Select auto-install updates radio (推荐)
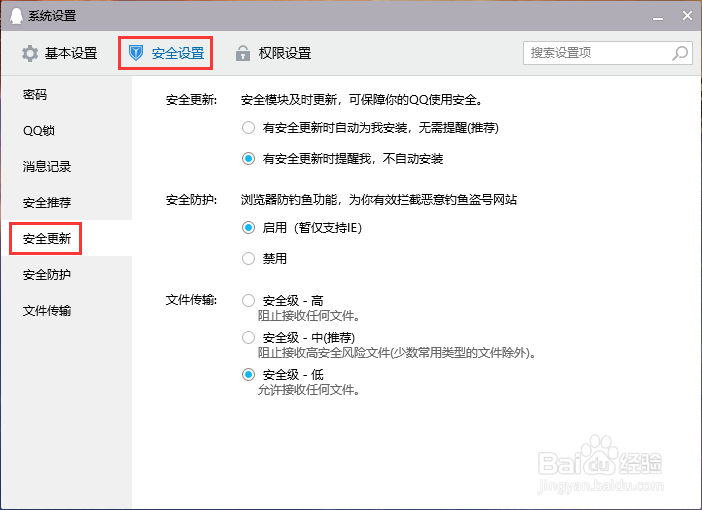This screenshot has width=702, height=510. coord(248,128)
